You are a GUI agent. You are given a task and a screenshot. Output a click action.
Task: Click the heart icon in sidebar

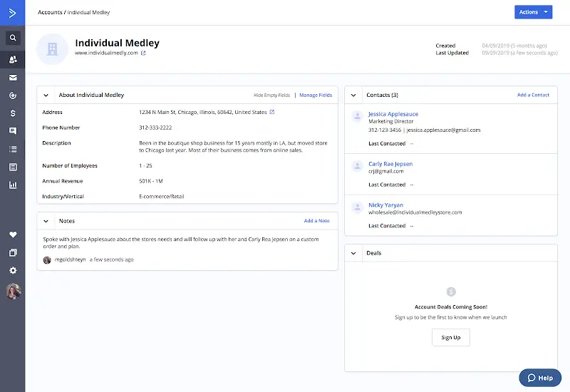[x=13, y=234]
